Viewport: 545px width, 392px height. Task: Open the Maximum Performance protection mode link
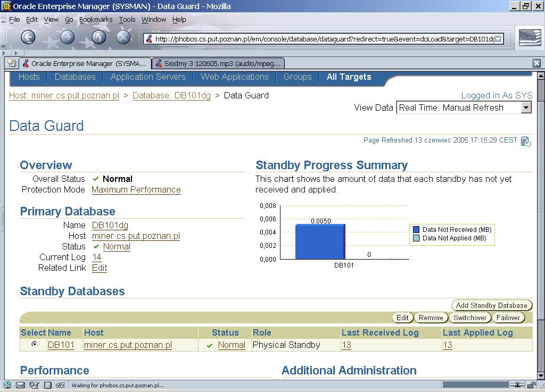pos(136,189)
